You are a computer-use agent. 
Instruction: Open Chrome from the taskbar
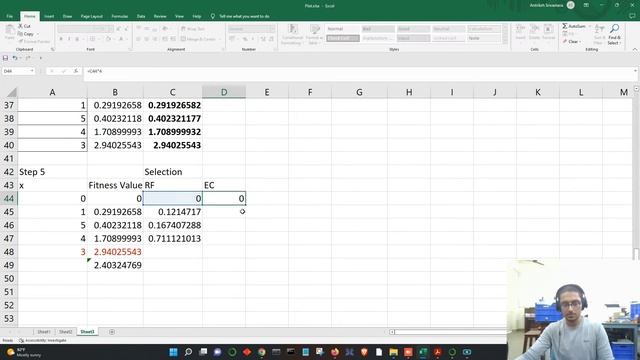[261, 352]
